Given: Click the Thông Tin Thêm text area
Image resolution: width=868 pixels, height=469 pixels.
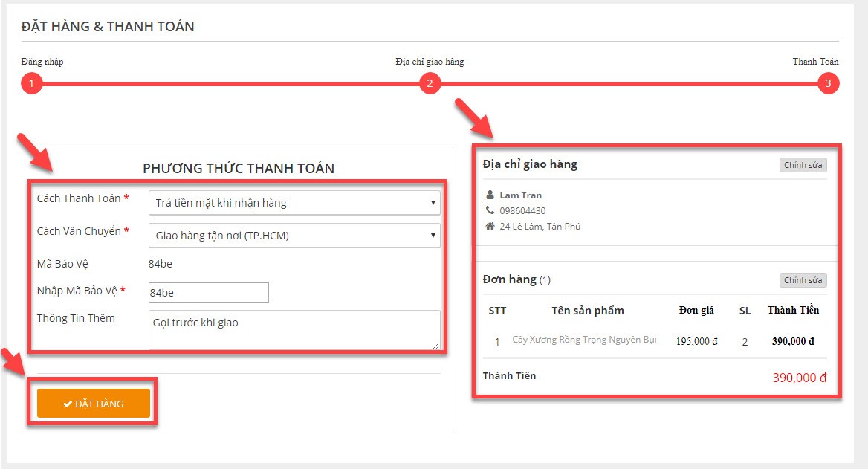Looking at the screenshot, I should [294, 330].
